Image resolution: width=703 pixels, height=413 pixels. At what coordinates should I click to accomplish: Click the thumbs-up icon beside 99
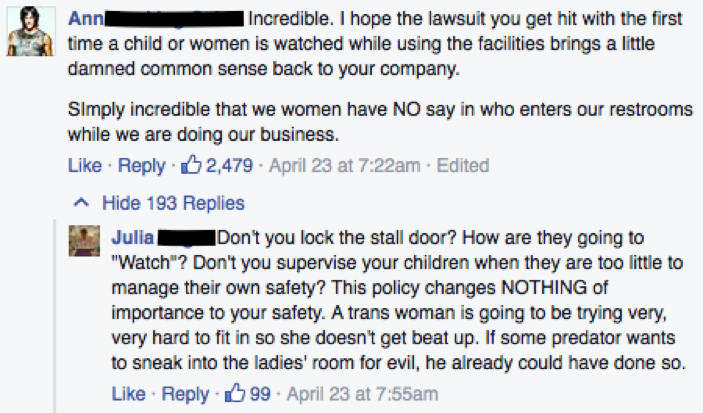click(234, 393)
